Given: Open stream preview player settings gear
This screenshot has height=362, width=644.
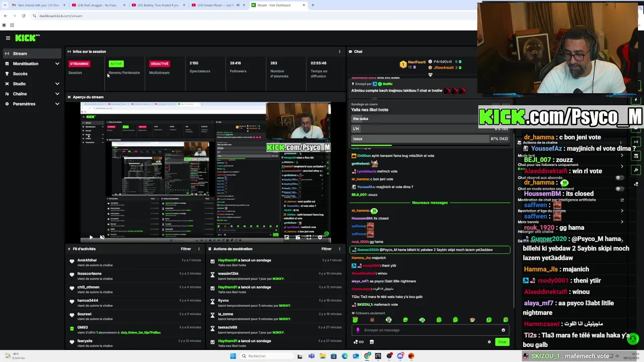Looking at the screenshot, I should click(x=320, y=237).
